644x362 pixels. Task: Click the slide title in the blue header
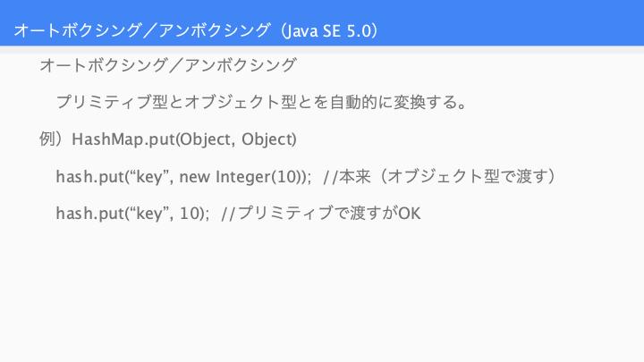tap(196, 30)
